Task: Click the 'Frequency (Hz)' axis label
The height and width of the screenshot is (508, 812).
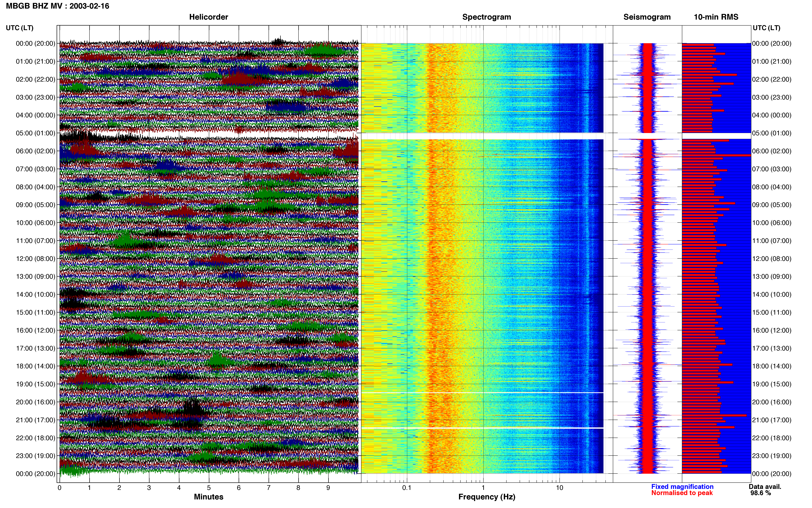Action: (x=487, y=497)
